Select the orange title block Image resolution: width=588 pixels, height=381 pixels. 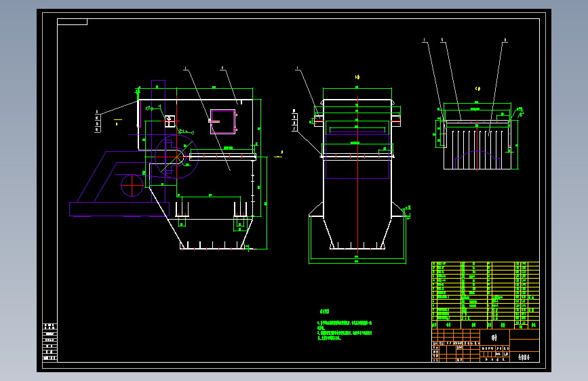[485, 346]
